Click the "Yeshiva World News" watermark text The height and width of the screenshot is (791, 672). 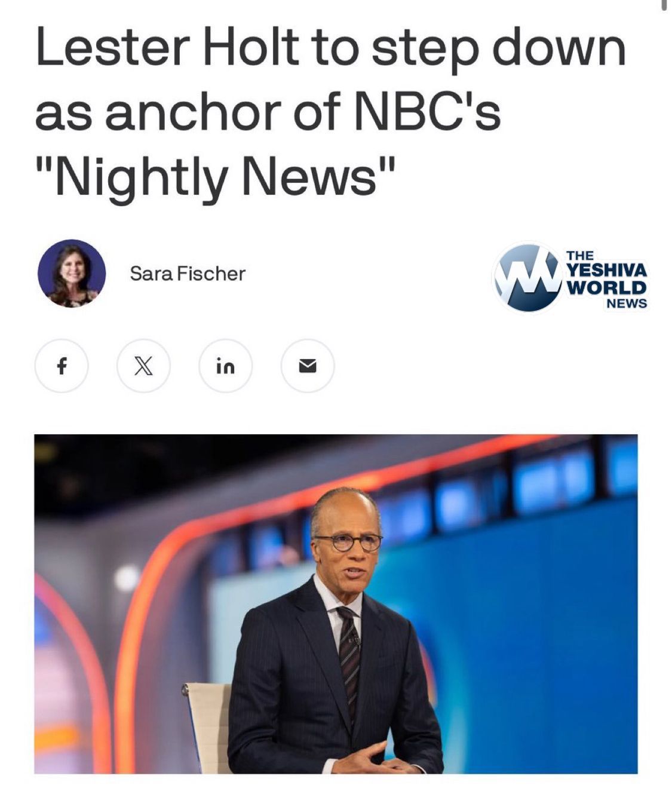point(606,280)
